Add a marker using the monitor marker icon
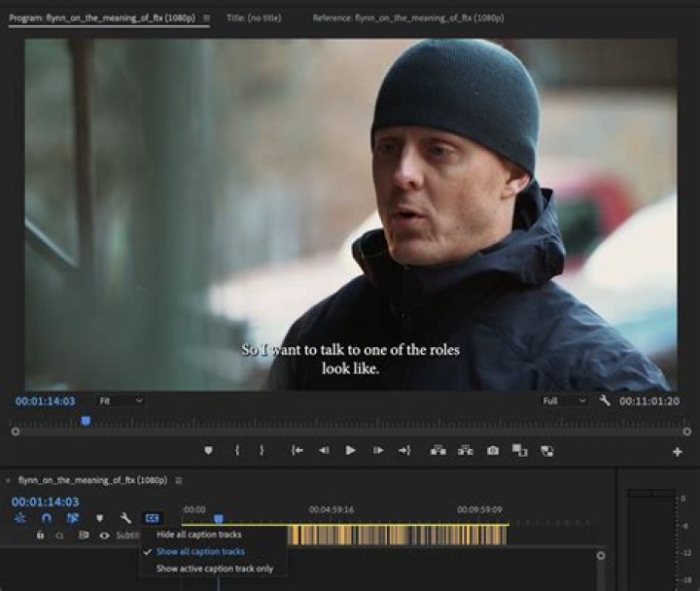This screenshot has height=591, width=700. (208, 450)
